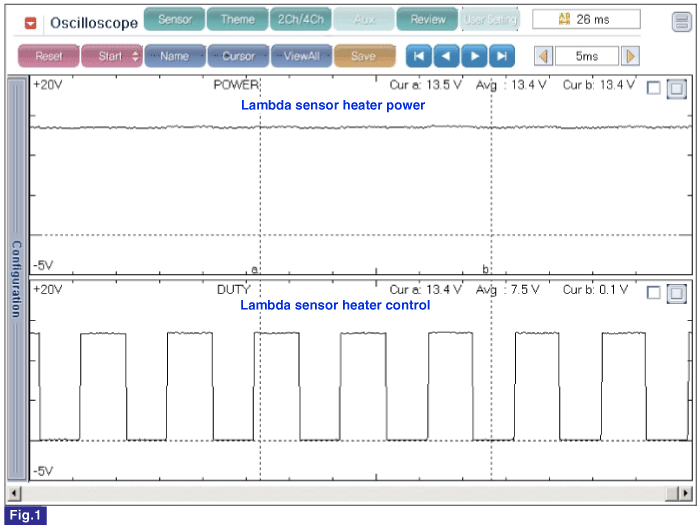Click the horizontal scrollbar track
Screen dimensions: 700x527
point(343,493)
